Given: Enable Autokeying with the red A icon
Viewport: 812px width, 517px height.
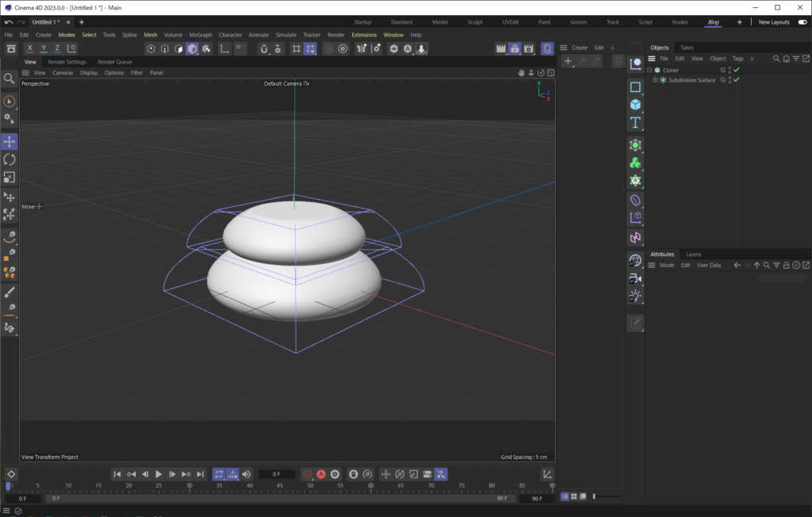Looking at the screenshot, I should tap(320, 474).
